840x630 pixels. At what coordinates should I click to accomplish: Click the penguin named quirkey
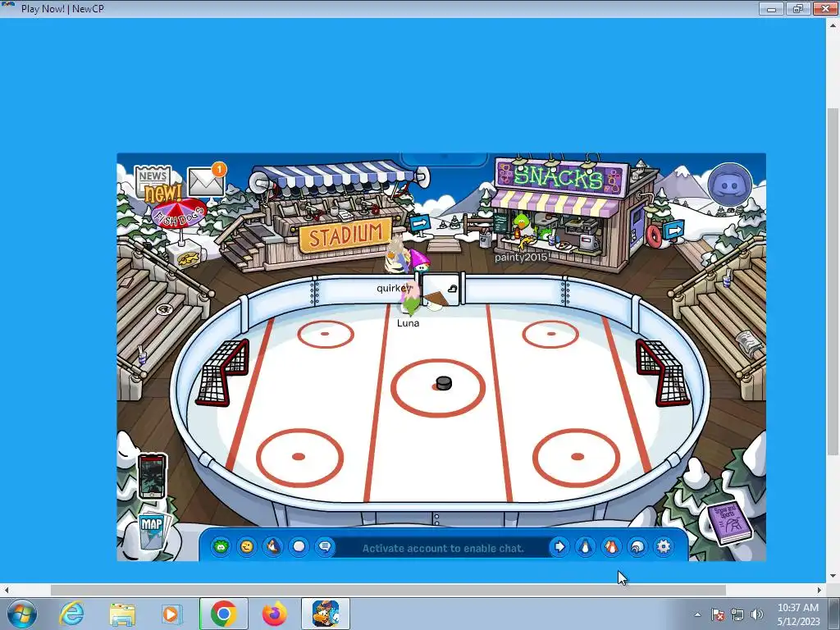coord(398,257)
